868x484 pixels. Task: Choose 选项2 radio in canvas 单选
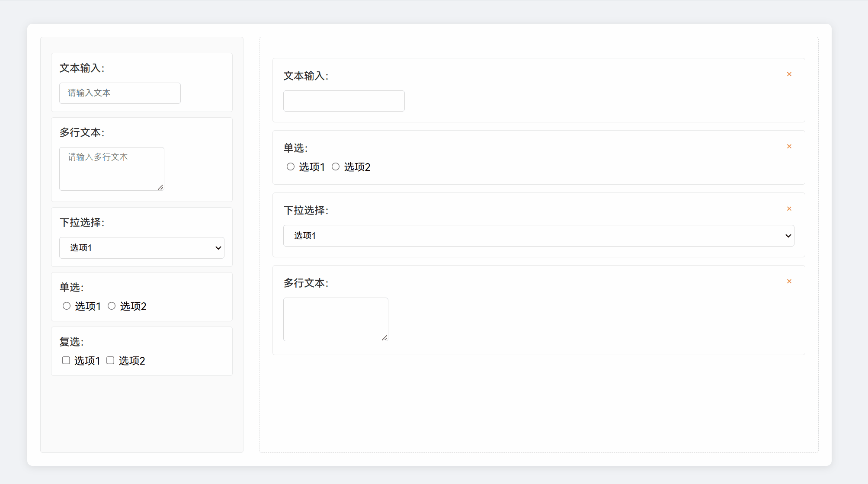336,167
